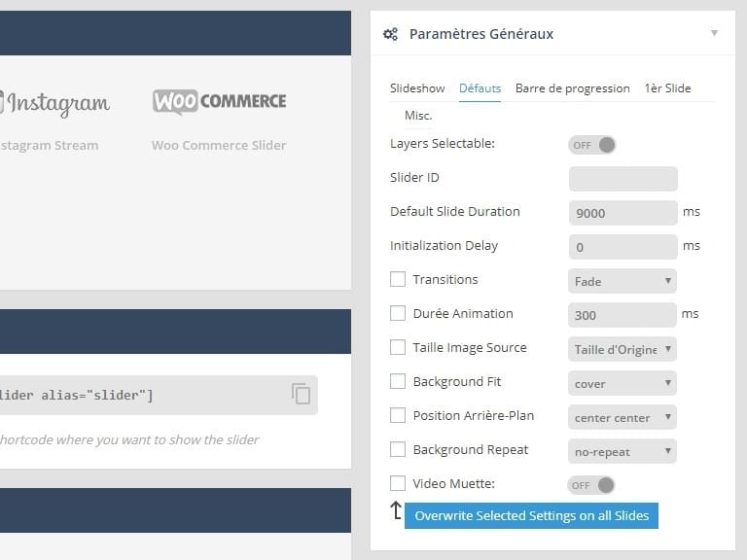The height and width of the screenshot is (560, 747).
Task: Focus the Default Slide Duration field
Action: tap(622, 213)
